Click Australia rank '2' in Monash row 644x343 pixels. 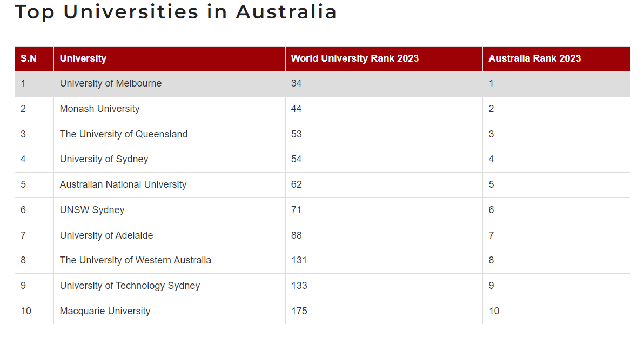(491, 109)
